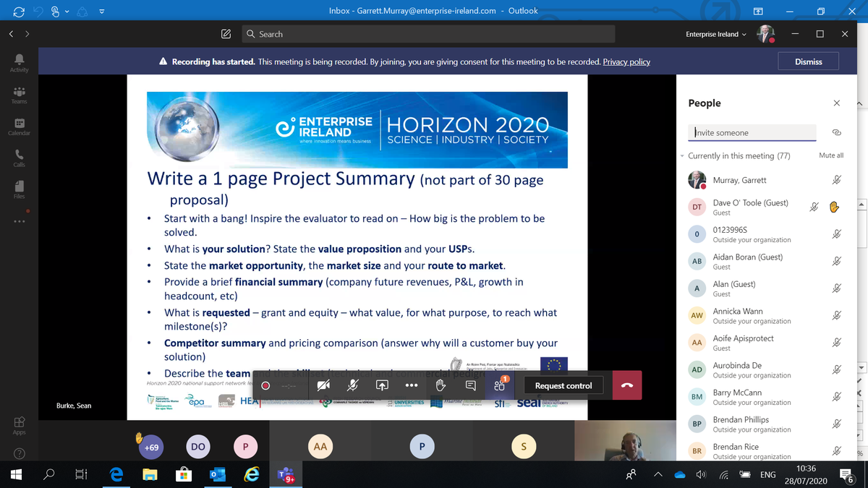
Task: Click the Teams search box
Action: [428, 34]
